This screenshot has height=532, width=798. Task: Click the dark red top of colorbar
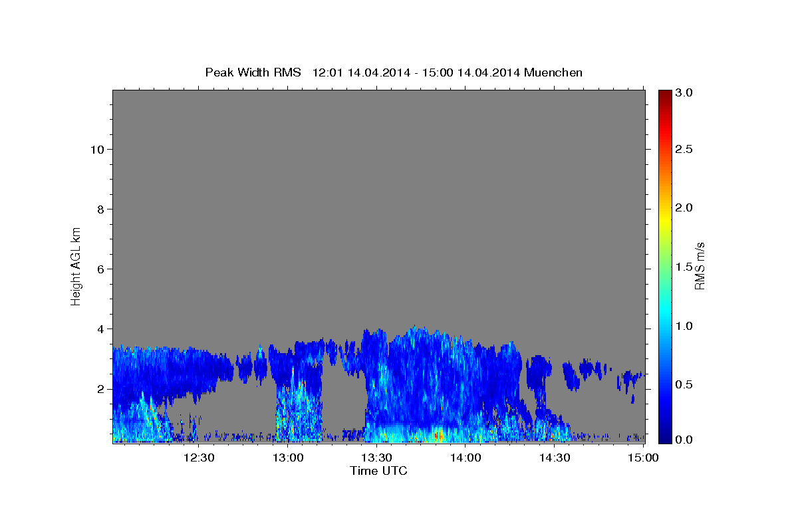(664, 94)
